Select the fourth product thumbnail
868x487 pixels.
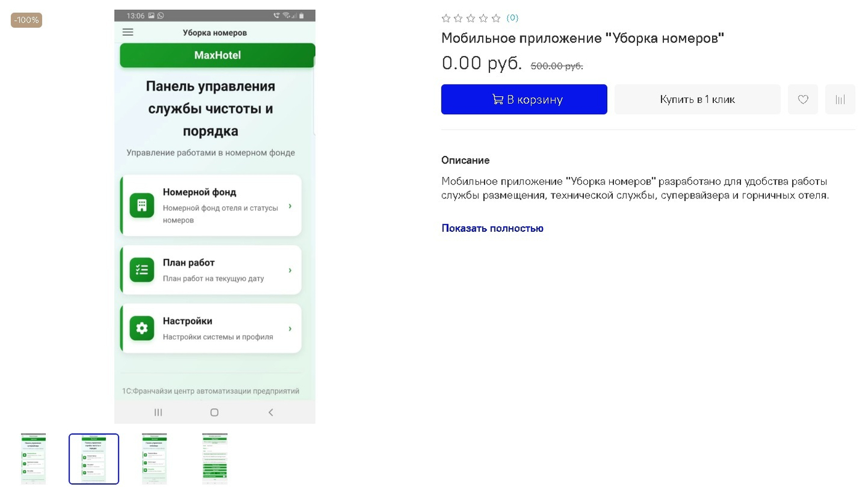[215, 459]
